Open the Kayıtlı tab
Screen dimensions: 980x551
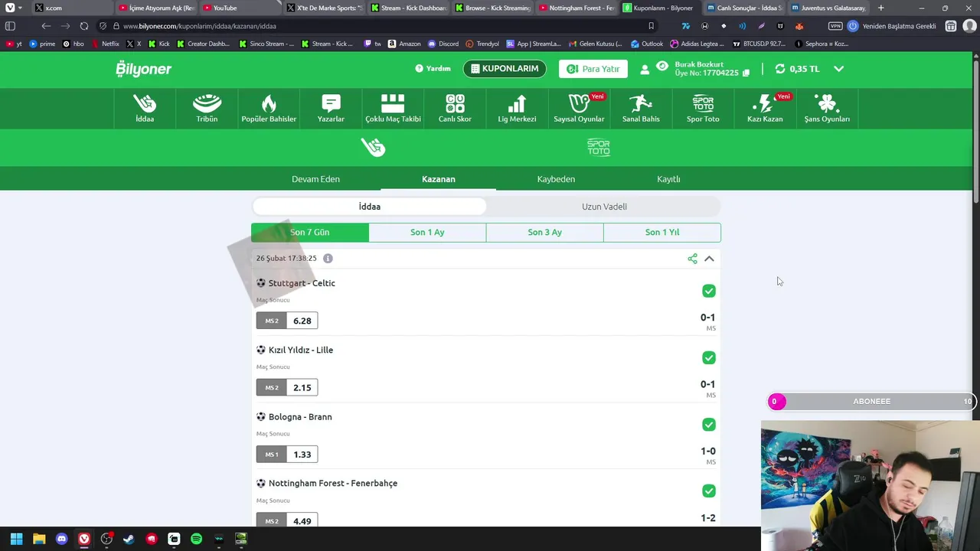tap(668, 179)
